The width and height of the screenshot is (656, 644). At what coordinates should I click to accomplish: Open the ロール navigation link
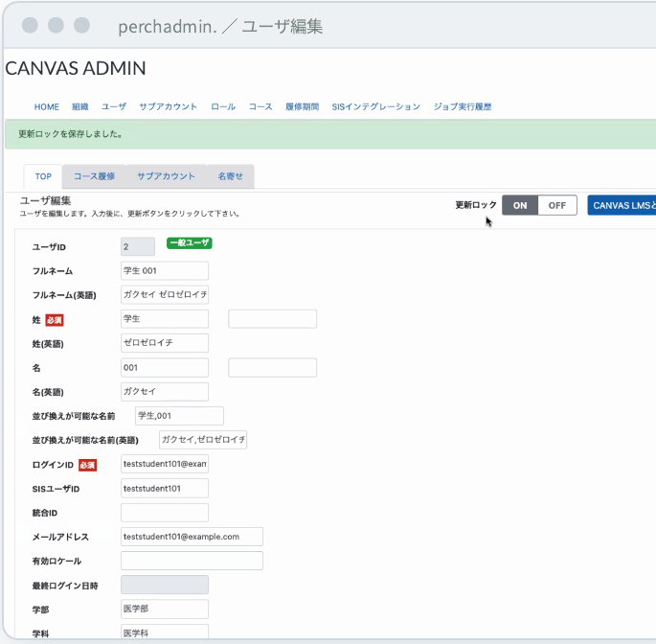[223, 106]
